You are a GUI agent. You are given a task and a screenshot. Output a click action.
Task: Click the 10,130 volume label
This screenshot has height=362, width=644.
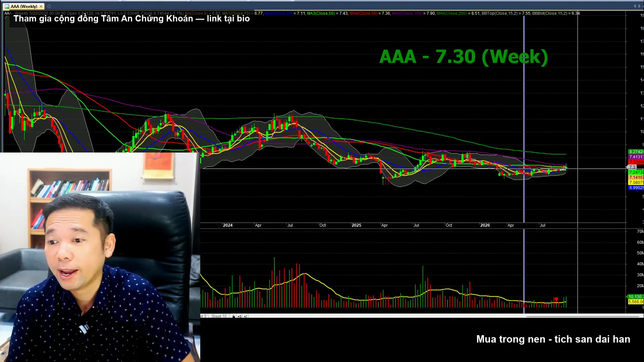[635, 297]
